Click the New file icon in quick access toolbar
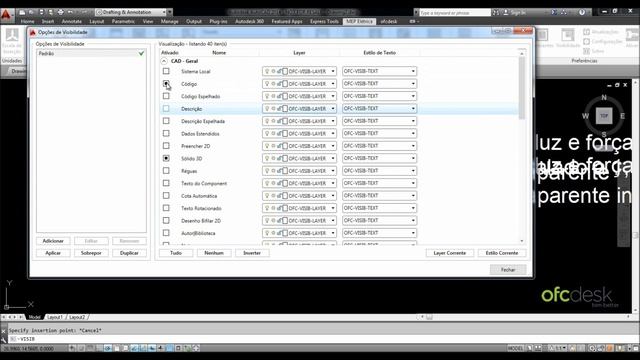The height and width of the screenshot is (360, 640). click(22, 12)
